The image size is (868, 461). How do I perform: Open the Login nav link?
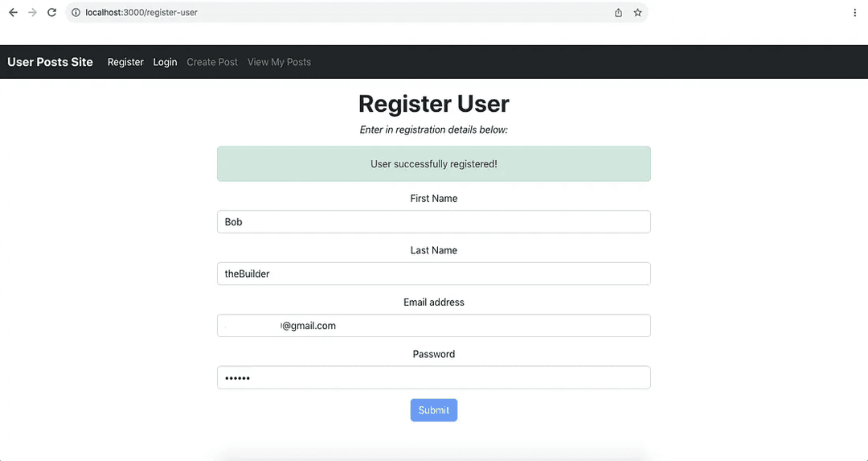(x=165, y=62)
